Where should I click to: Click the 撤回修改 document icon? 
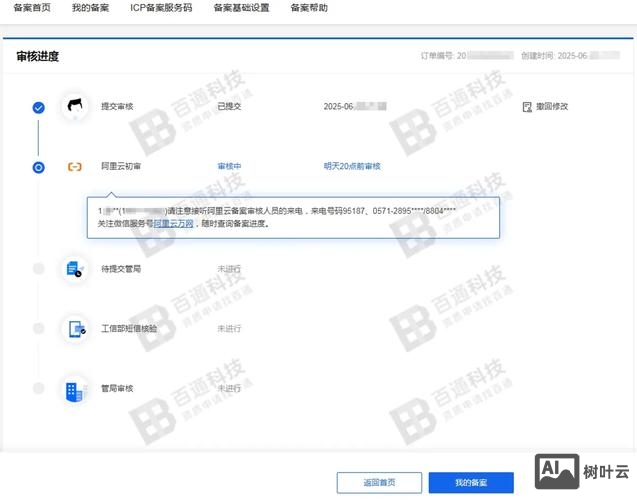click(527, 107)
